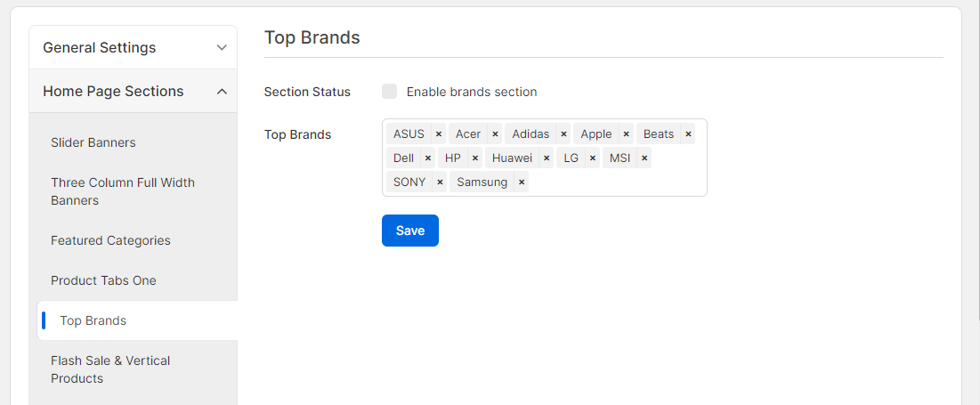Remove the Apple brand tag
Image resolution: width=980 pixels, height=405 pixels.
pos(626,134)
